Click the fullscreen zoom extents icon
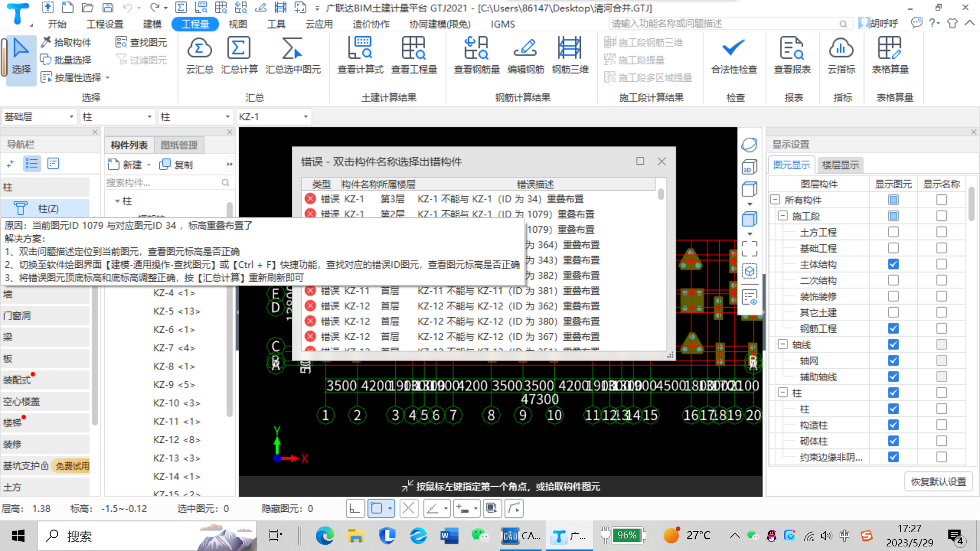This screenshot has width=980, height=551. pyautogui.click(x=749, y=249)
